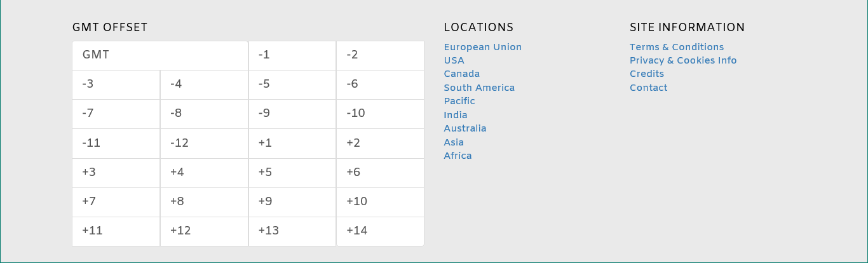Open Terms & Conditions page
The width and height of the screenshot is (868, 263).
pyautogui.click(x=677, y=47)
